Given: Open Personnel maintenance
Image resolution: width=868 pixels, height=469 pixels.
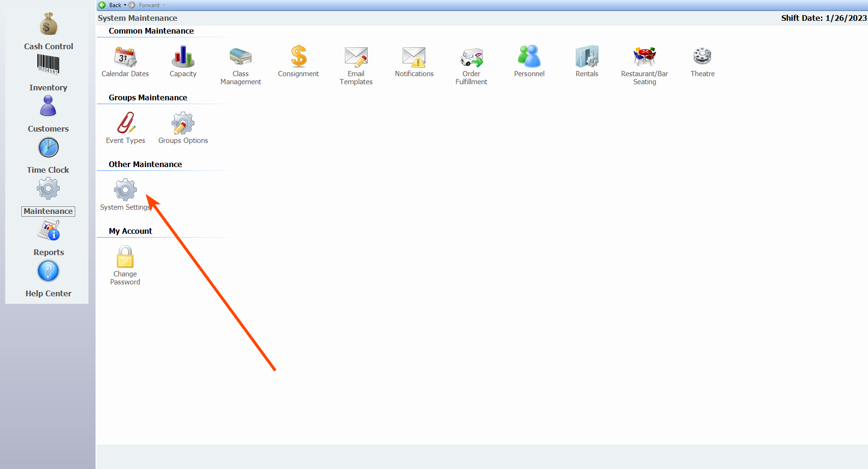Looking at the screenshot, I should 529,57.
